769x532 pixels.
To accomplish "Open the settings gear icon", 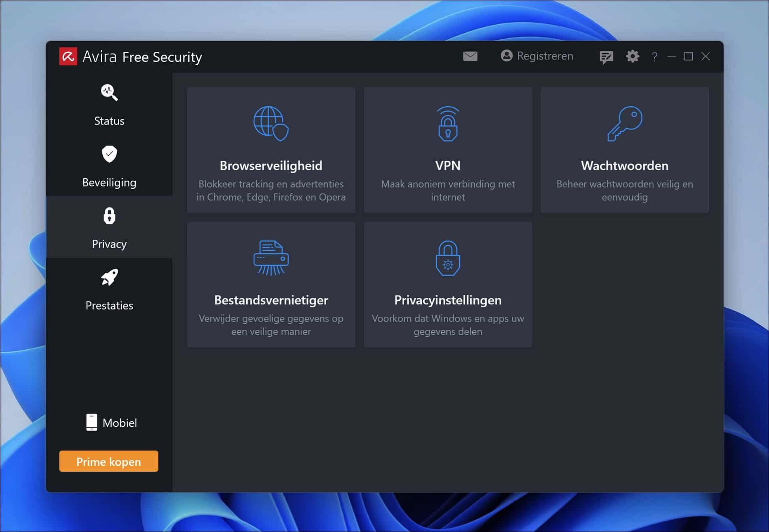I will tap(632, 56).
